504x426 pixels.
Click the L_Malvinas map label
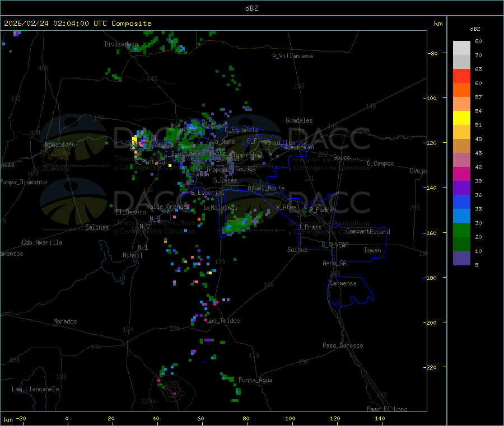(x=221, y=208)
